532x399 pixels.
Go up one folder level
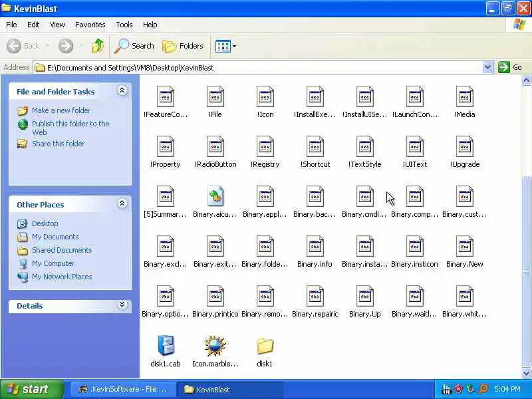[98, 46]
